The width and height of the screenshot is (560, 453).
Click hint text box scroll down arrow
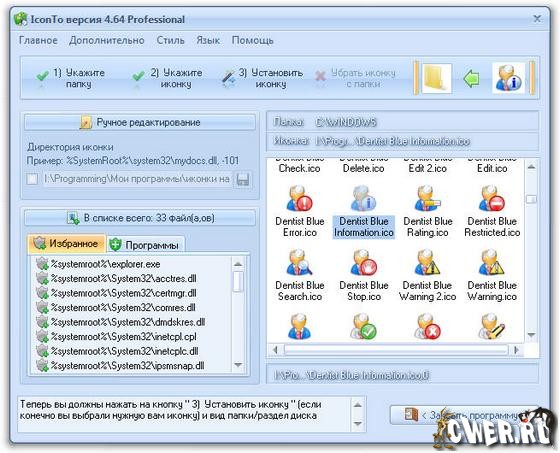pos(357,424)
